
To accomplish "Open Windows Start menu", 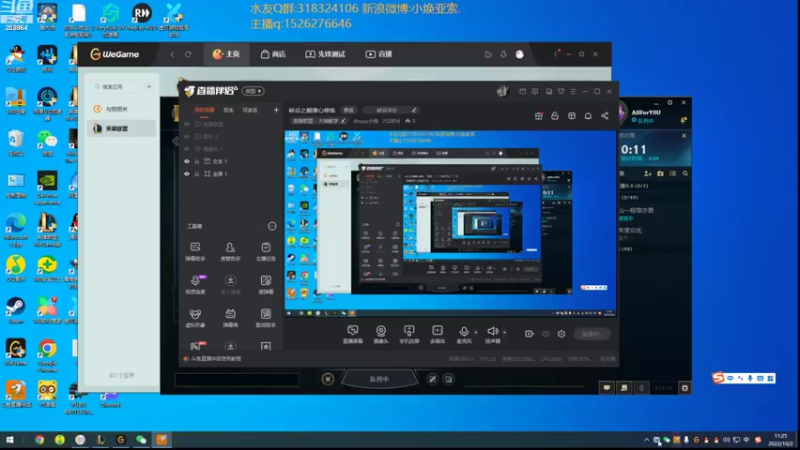I will (10, 440).
